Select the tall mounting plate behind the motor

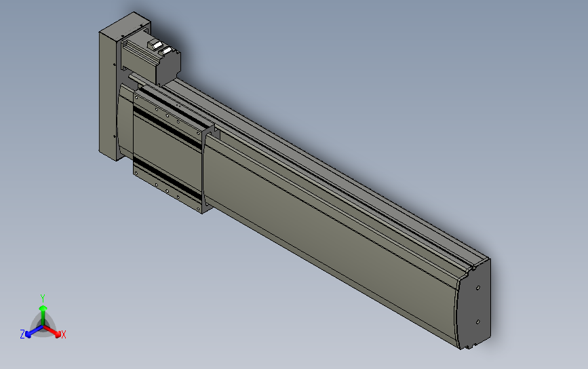(109, 94)
